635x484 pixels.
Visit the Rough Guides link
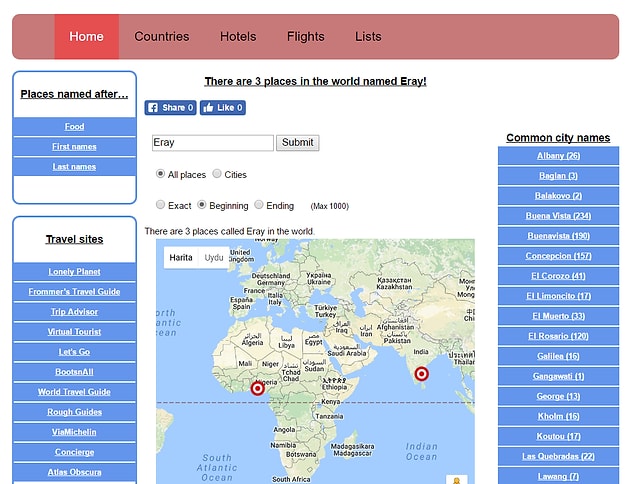coord(75,412)
